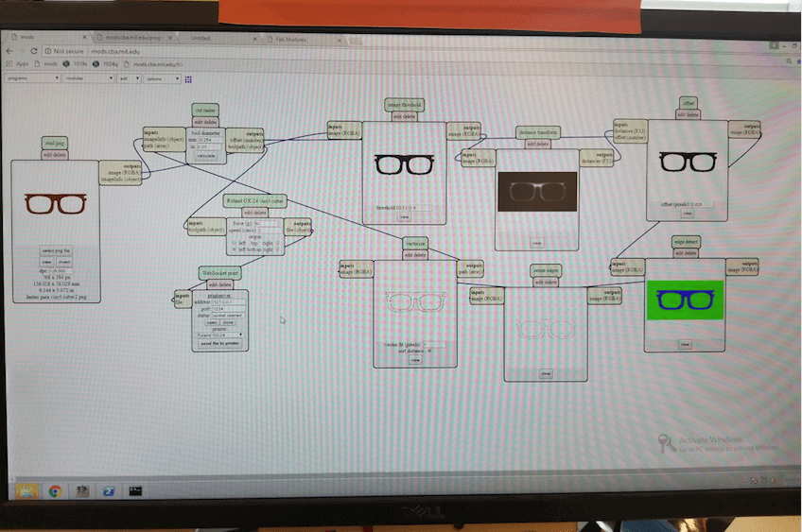Open the Roland GS-24 printer dropdown

point(220,335)
